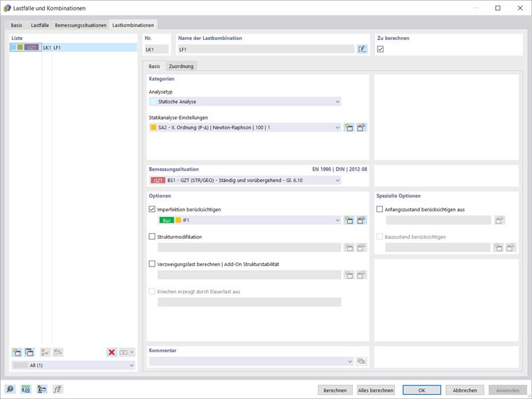Click the Kriechen Dauerlast selection field
Screen dimensions: 532x399
[249, 302]
